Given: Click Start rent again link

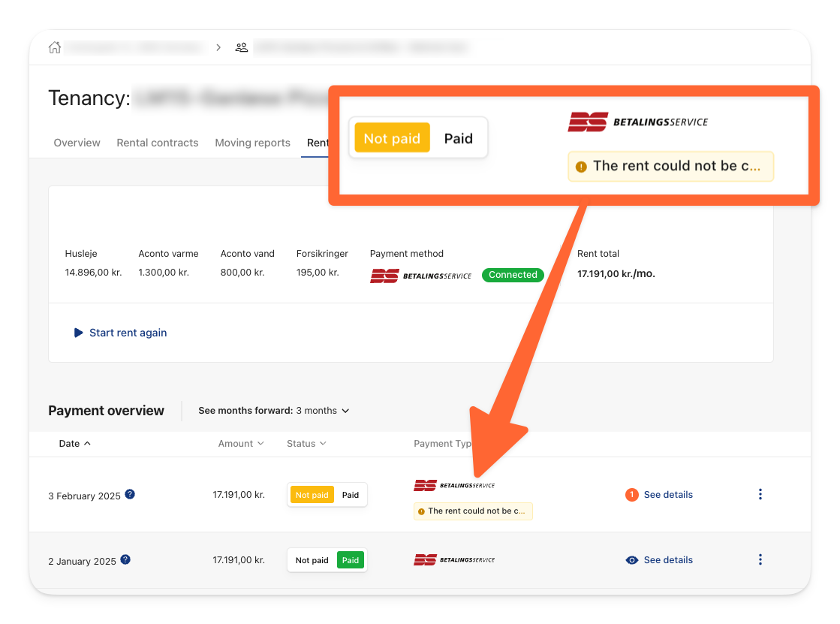Looking at the screenshot, I should 128,333.
